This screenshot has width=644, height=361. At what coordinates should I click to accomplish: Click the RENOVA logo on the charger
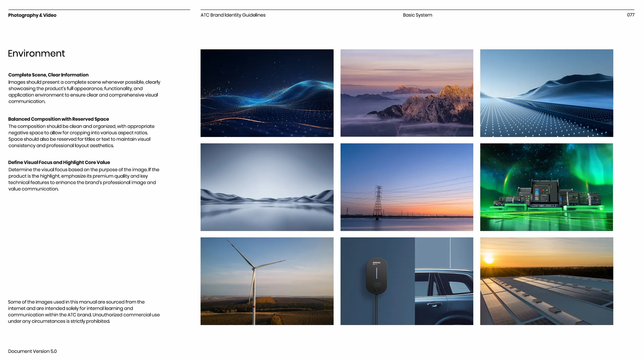tap(376, 263)
